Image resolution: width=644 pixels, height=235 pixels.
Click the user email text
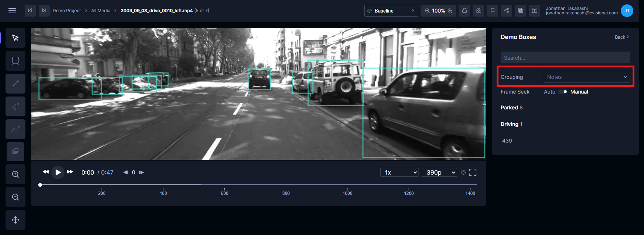[x=582, y=13]
